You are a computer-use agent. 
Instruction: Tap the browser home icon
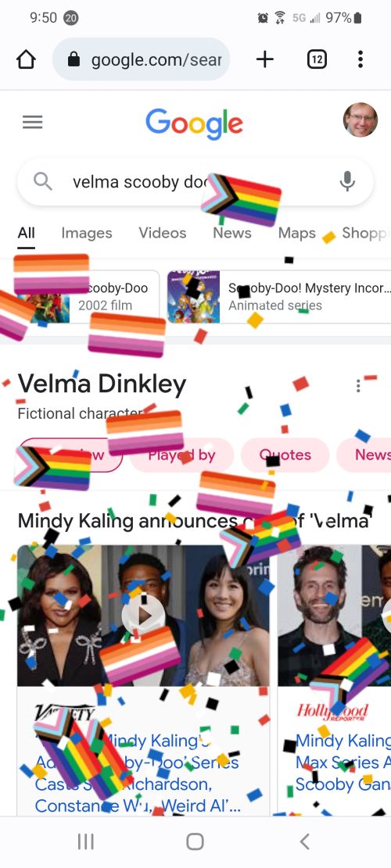coord(26,59)
